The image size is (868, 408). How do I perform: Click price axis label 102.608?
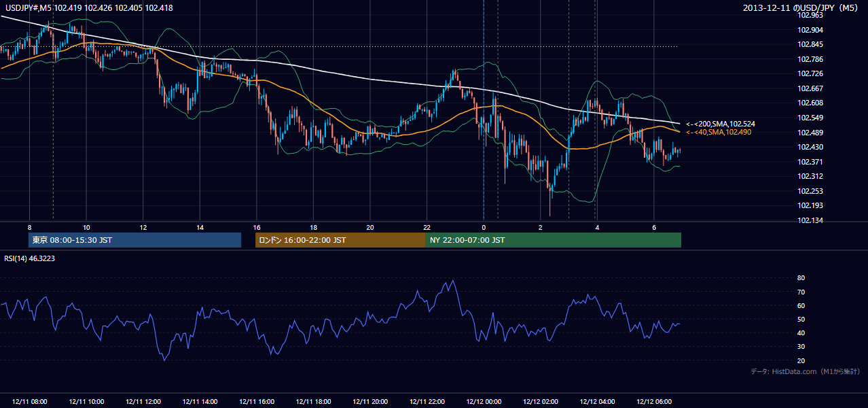click(x=810, y=103)
